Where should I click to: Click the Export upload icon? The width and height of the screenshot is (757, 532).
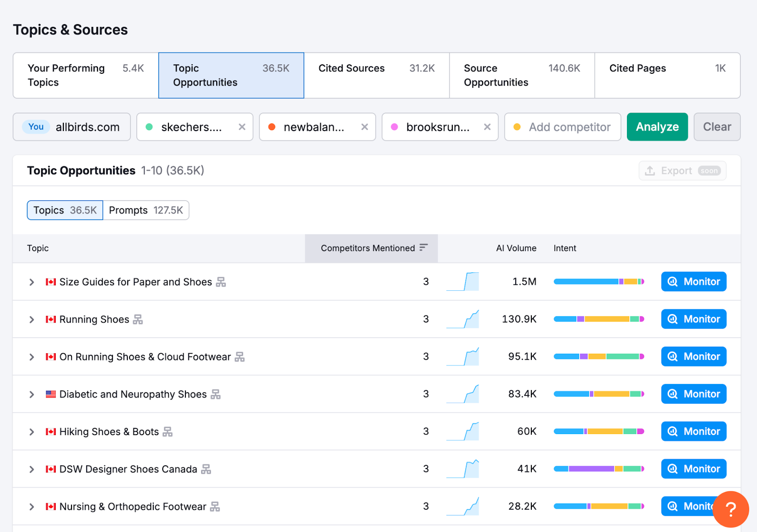pos(651,171)
